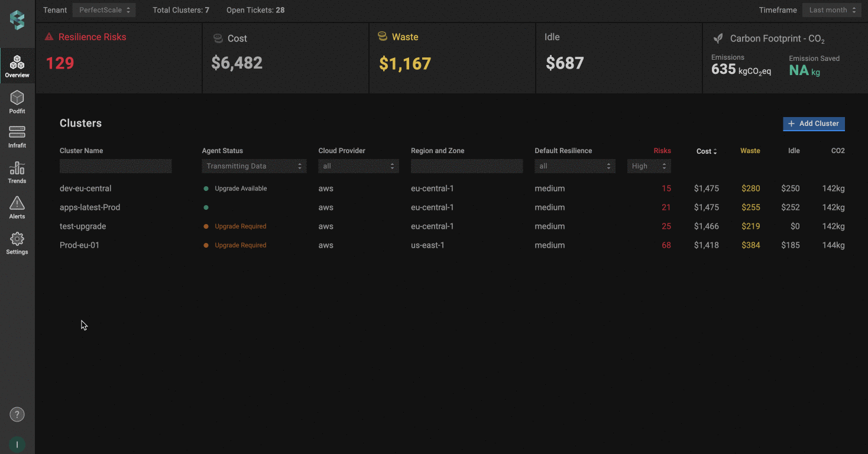The image size is (868, 454).
Task: Open the Alerts sidebar icon
Action: [x=17, y=207]
